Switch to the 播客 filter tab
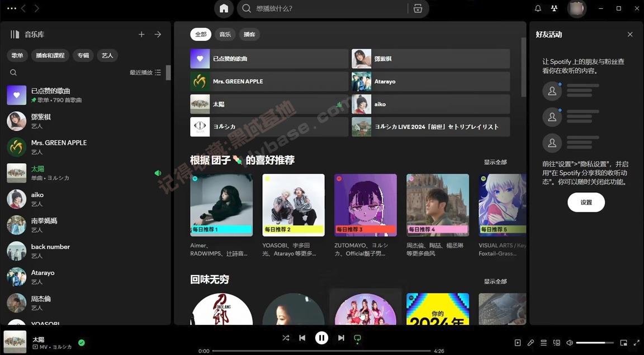Image resolution: width=644 pixels, height=355 pixels. 249,34
